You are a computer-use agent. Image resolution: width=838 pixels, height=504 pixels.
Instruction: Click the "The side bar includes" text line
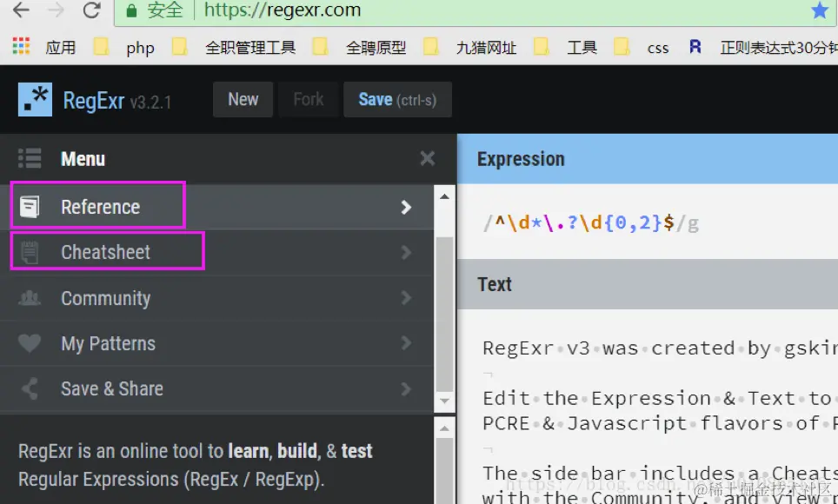click(660, 473)
